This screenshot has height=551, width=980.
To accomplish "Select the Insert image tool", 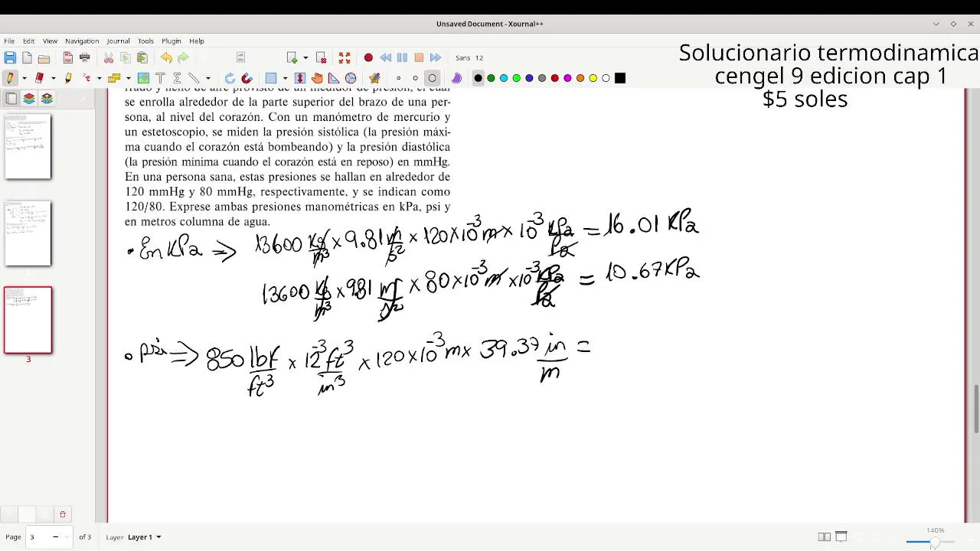I will point(143,78).
